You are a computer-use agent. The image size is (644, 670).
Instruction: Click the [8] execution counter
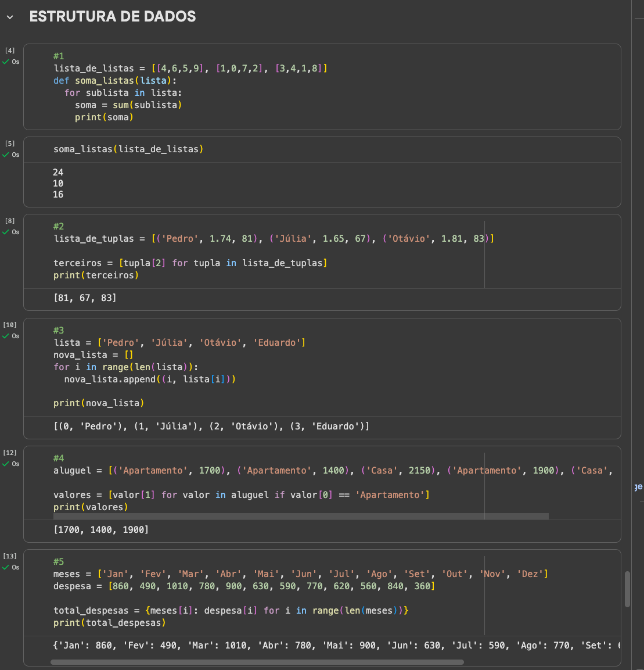10,221
